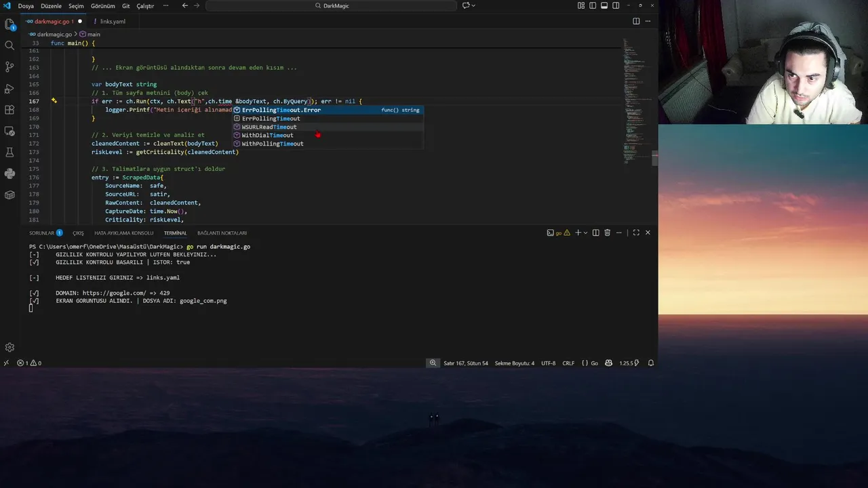The height and width of the screenshot is (488, 868).
Task: Change the CRLF end of line sequence
Action: (x=568, y=363)
